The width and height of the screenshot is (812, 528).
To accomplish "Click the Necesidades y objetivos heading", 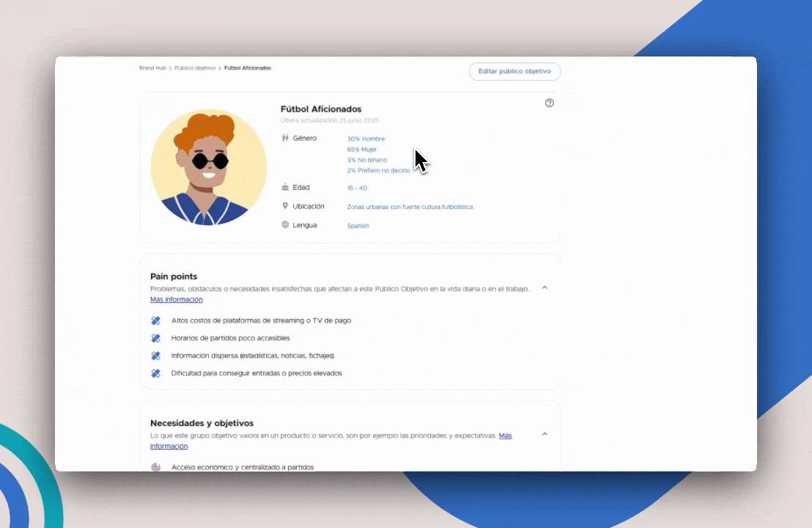I will (202, 423).
